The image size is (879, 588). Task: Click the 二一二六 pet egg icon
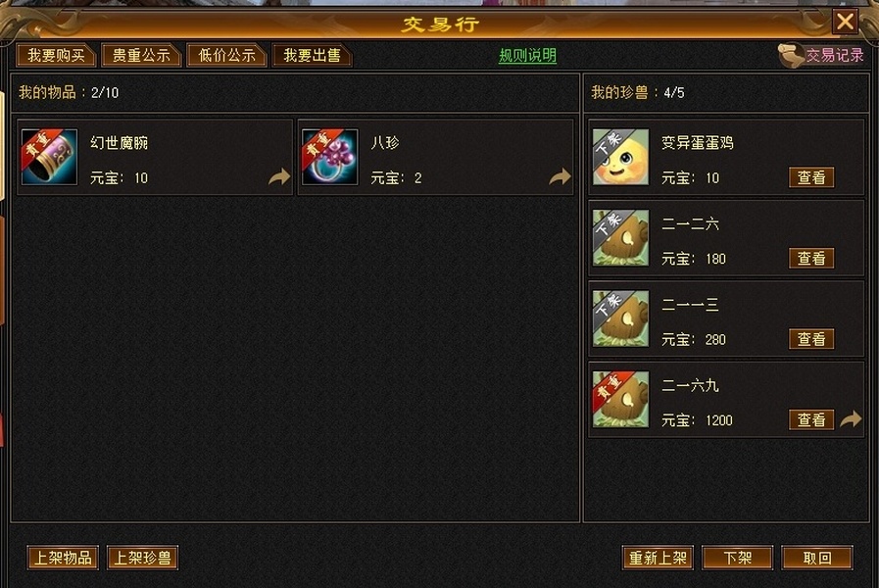[620, 238]
